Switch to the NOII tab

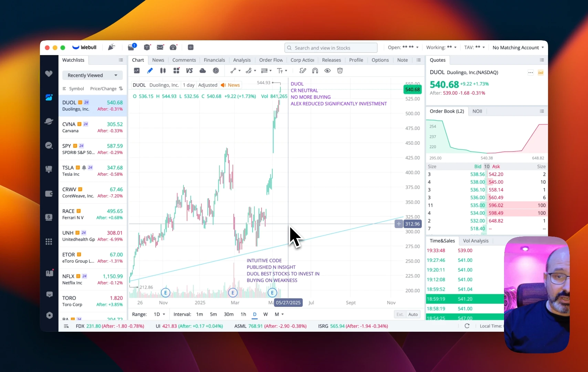477,111
